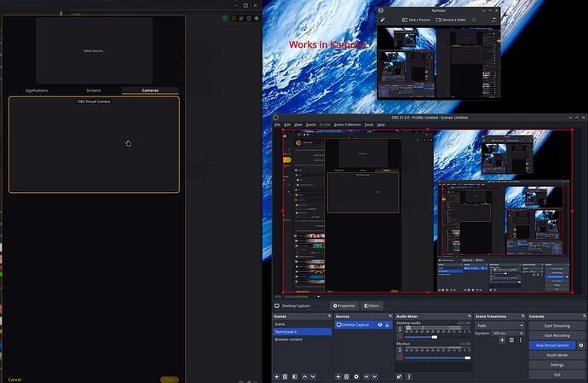Select the TeamSpeak 6 scene
Screen dimensions: 588x383
click(x=302, y=332)
